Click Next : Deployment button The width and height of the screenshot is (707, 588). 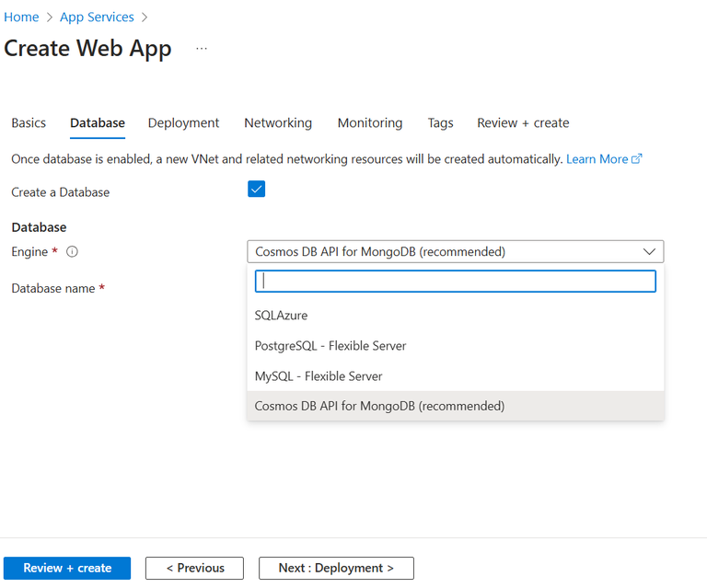[336, 568]
